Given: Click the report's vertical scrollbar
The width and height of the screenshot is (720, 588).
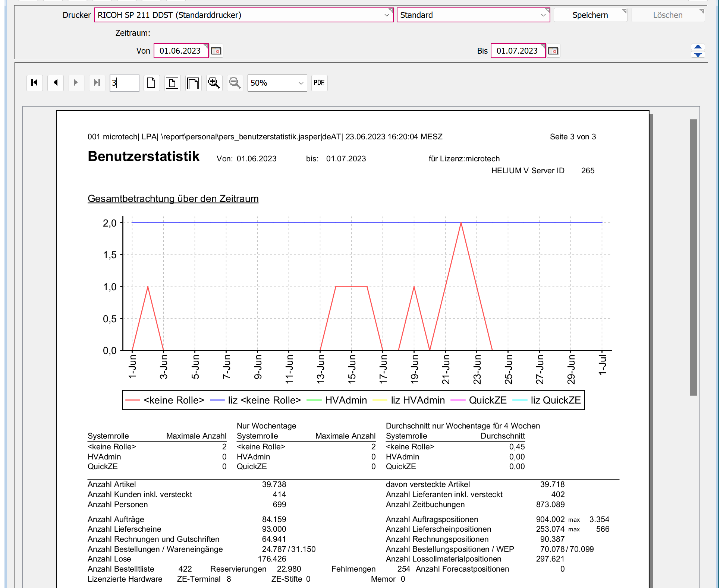Looking at the screenshot, I should coord(693,257).
